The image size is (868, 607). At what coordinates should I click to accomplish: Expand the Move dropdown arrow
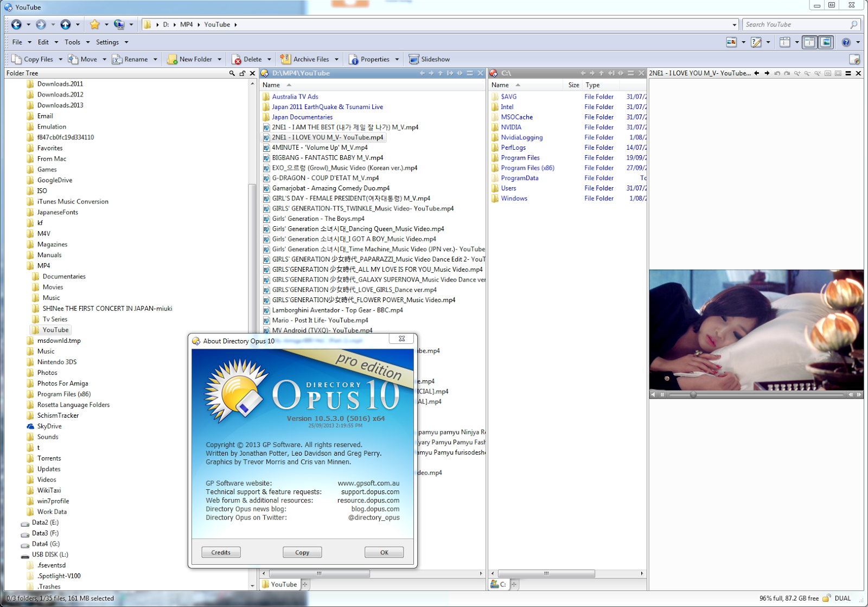[x=105, y=59]
